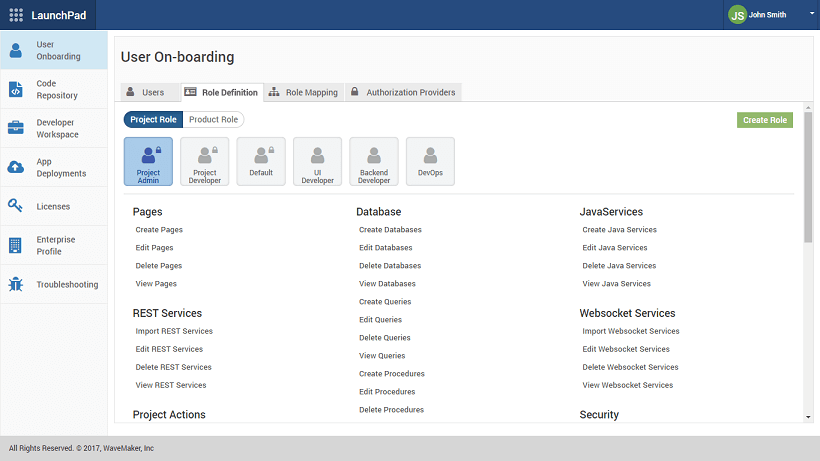Viewport: 820px width, 461px height.
Task: Click View Websocket Services permission link
Action: click(x=627, y=385)
